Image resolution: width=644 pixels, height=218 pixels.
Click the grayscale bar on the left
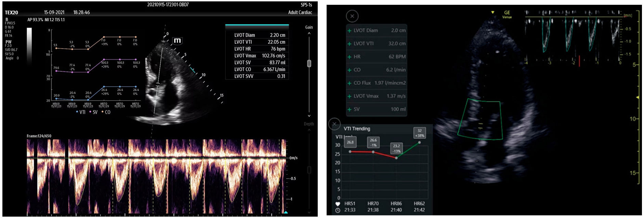[29, 44]
